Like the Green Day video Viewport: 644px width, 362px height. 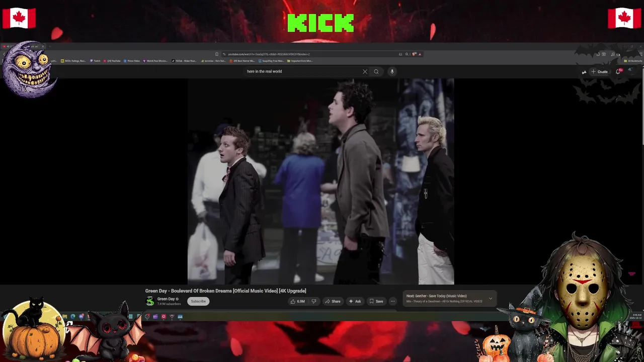coord(298,301)
